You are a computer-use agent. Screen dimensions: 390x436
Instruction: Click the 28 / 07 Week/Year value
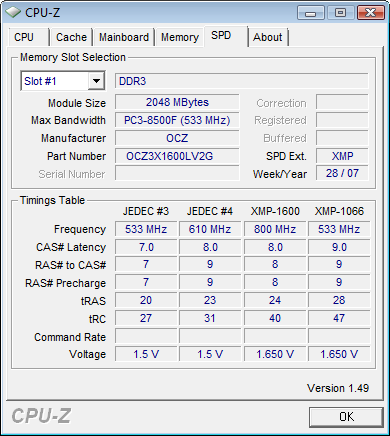[342, 173]
